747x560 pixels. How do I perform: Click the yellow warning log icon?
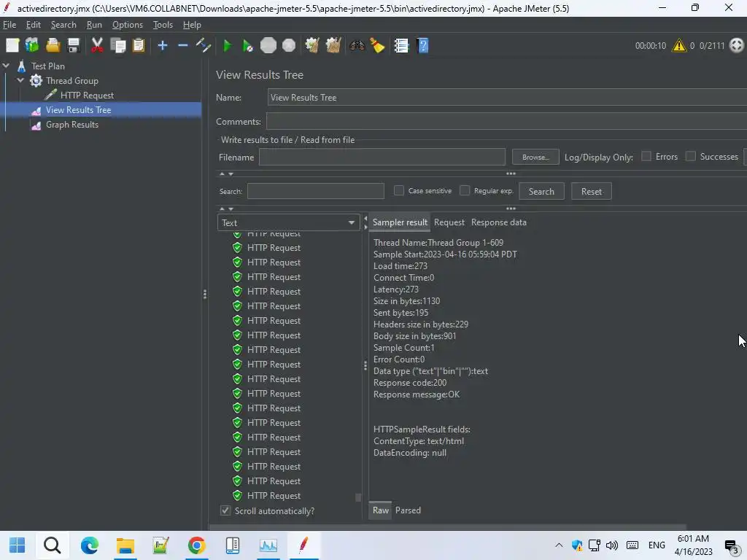(679, 46)
